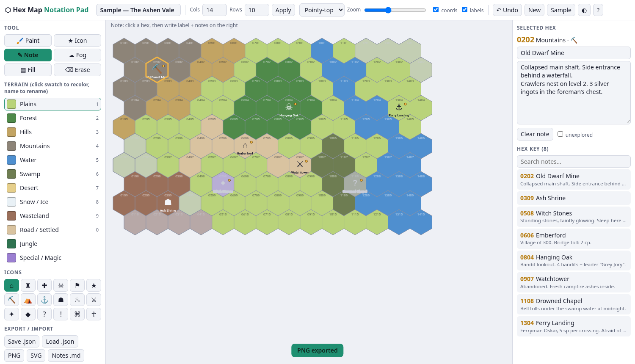Select the four-pointed sparkle icon
Screen dimensions: 635x364
(x=11, y=314)
